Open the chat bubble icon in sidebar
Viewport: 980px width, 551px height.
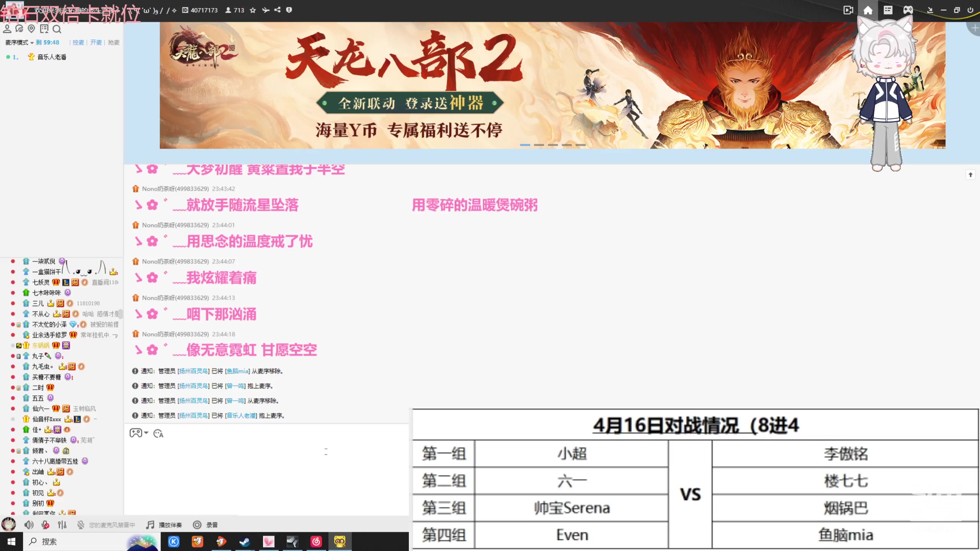[19, 29]
